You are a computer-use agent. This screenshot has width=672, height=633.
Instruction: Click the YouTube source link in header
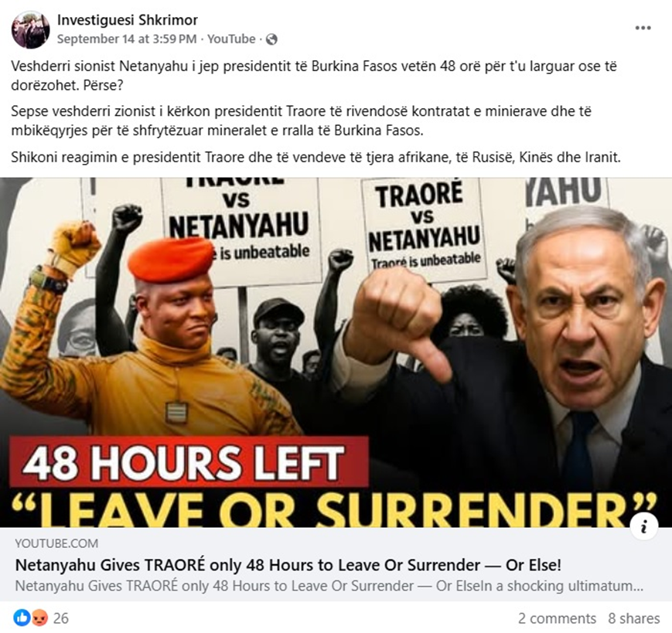coord(231,39)
